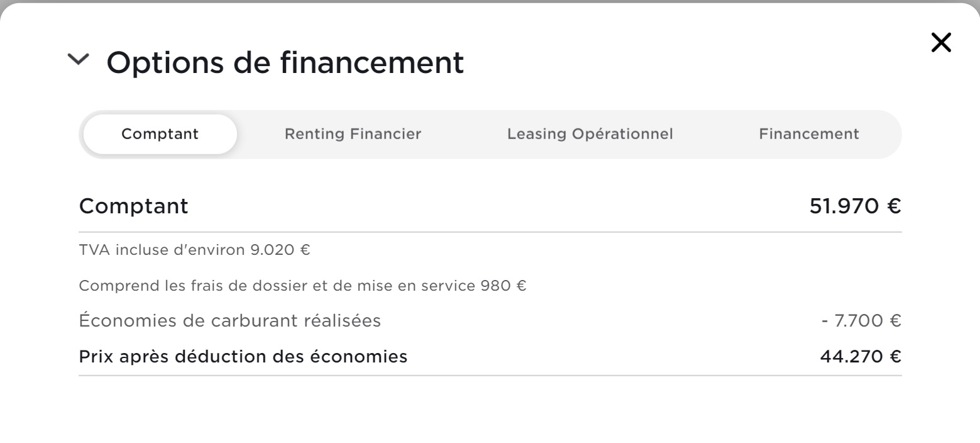Viewport: 980px width, 443px height.
Task: Select the Comptant payment tab
Action: tap(160, 133)
